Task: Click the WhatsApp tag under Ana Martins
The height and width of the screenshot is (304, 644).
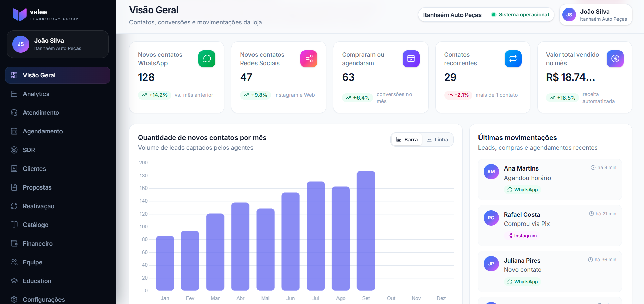Action: pos(522,190)
